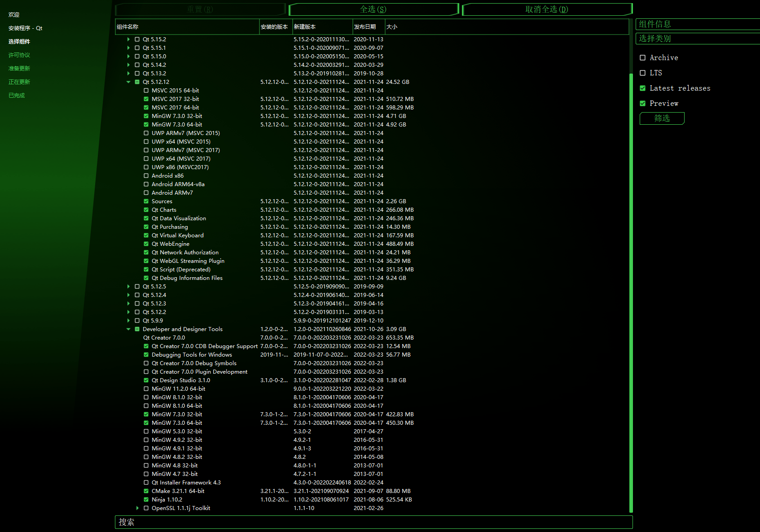Select the Qt Script (Deprecated) row
This screenshot has width=760, height=532.
372,270
